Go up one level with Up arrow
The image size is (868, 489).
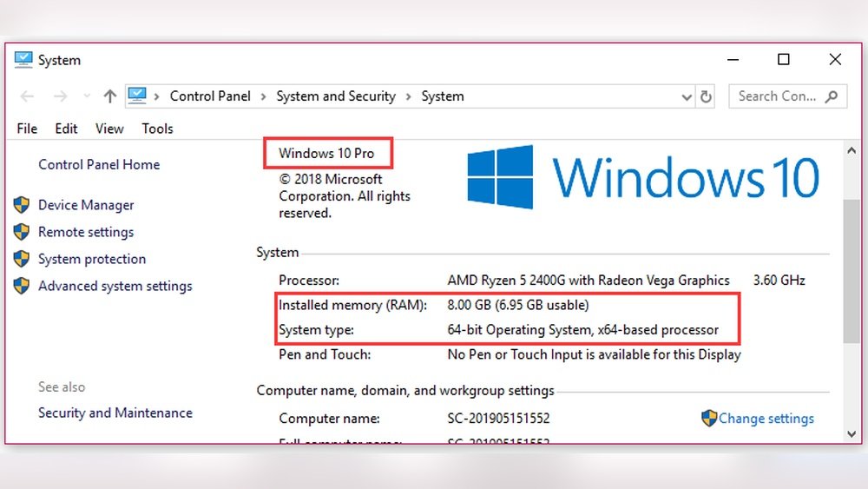(109, 96)
